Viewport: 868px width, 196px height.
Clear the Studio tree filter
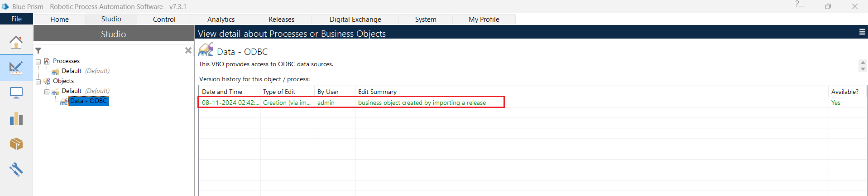tap(188, 50)
